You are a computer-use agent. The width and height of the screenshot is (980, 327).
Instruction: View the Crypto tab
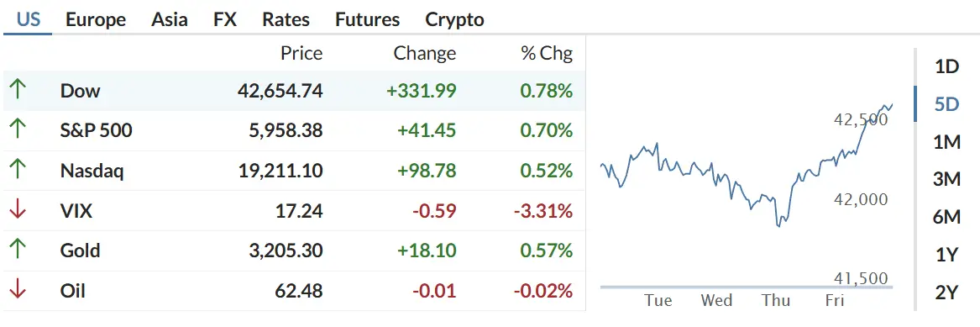coord(454,19)
